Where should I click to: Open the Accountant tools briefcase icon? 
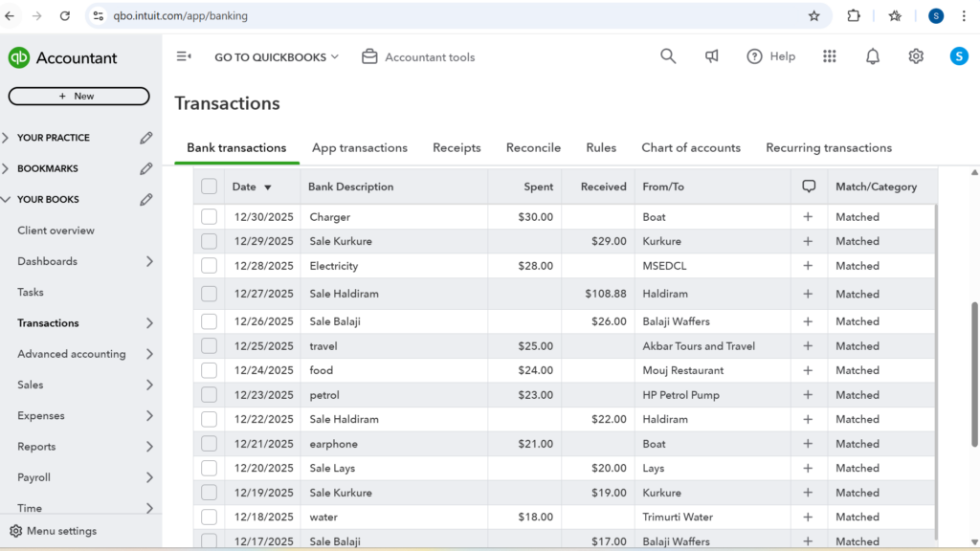[x=369, y=56]
